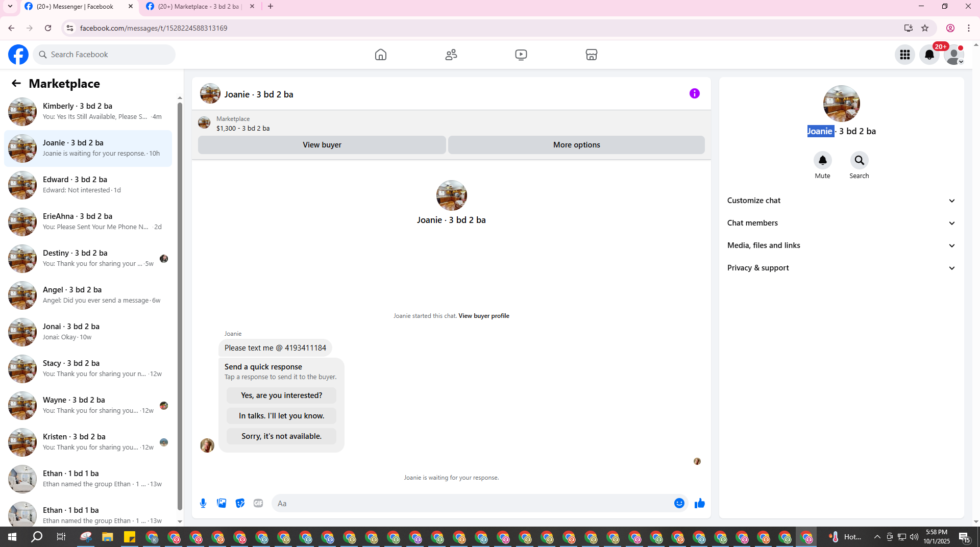Show hidden system tray icons
Screen dimensions: 980x547
tap(877, 537)
